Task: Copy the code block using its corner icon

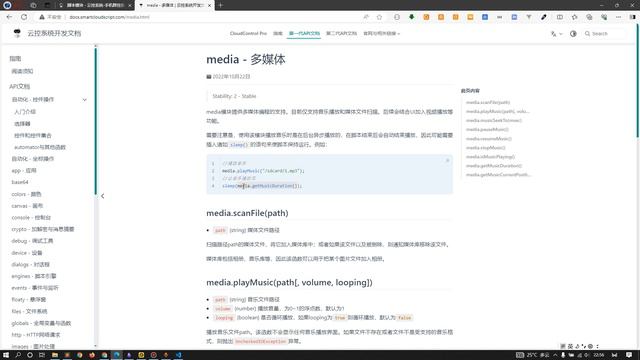Action: click(x=447, y=160)
